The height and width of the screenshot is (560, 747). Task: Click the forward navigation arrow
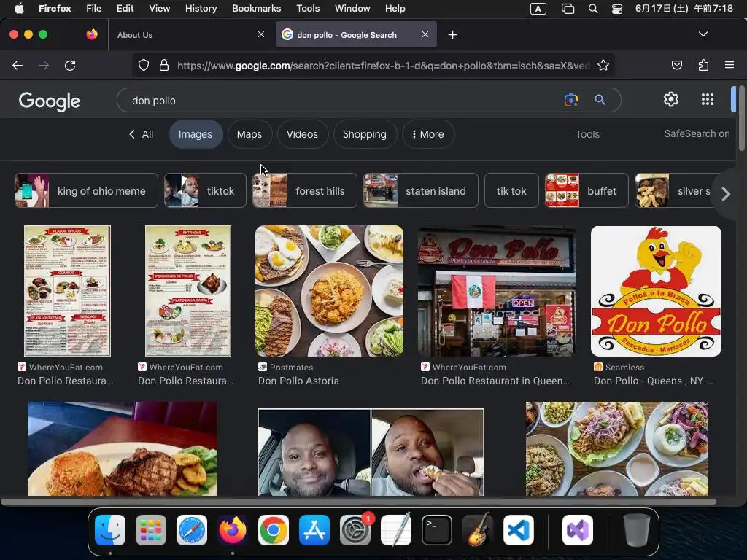click(44, 65)
